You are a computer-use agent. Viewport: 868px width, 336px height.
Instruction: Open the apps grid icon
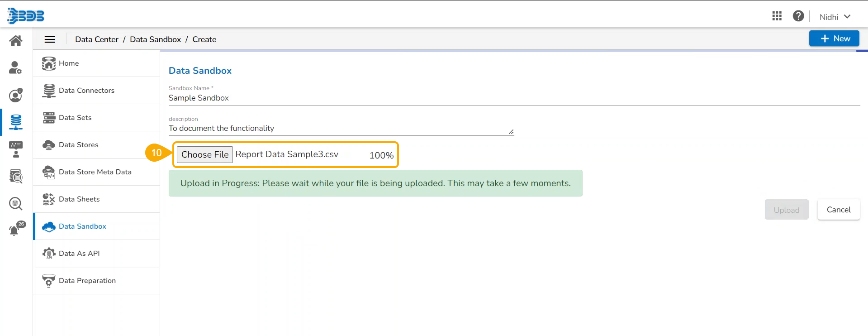777,16
